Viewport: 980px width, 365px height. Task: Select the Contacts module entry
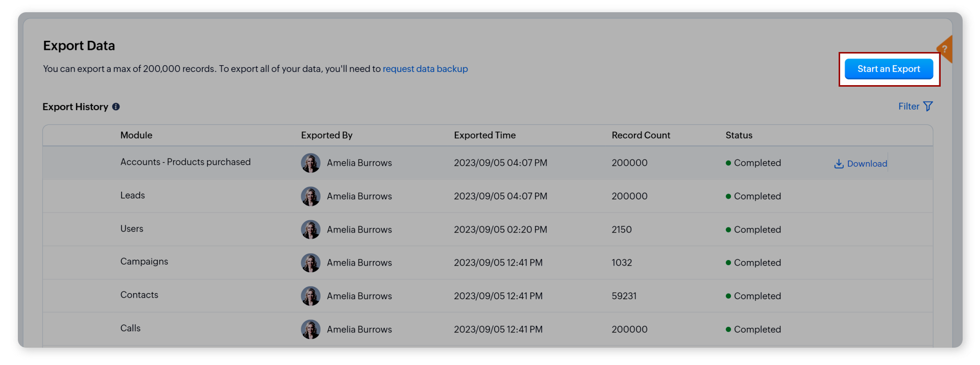139,295
